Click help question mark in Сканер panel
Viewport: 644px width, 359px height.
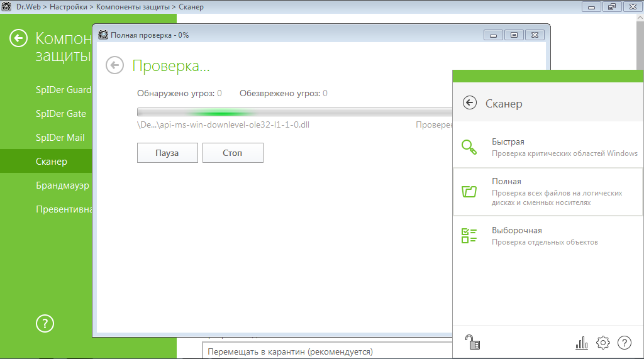625,343
